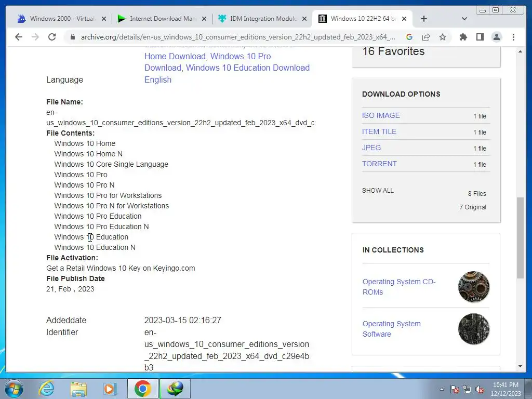The height and width of the screenshot is (399, 532).
Task: Click '2023-03-15 02:16:27' added date value
Action: [182, 320]
